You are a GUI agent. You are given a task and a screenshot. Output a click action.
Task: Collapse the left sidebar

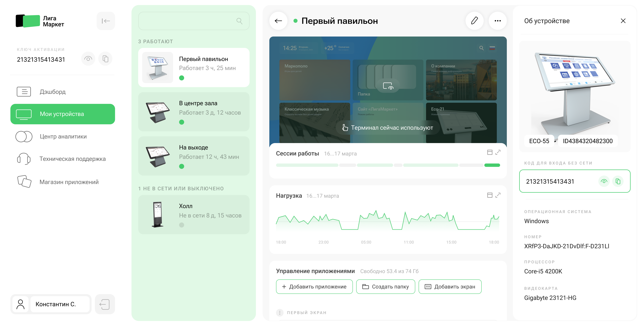click(105, 21)
